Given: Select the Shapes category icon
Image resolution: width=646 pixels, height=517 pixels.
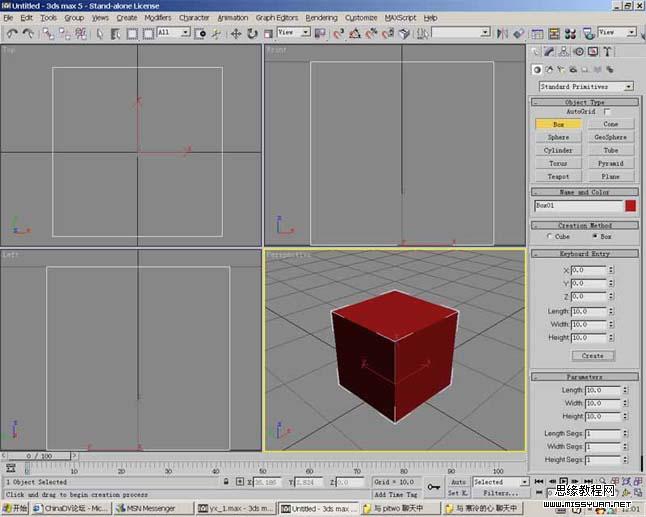Looking at the screenshot, I should pos(549,70).
